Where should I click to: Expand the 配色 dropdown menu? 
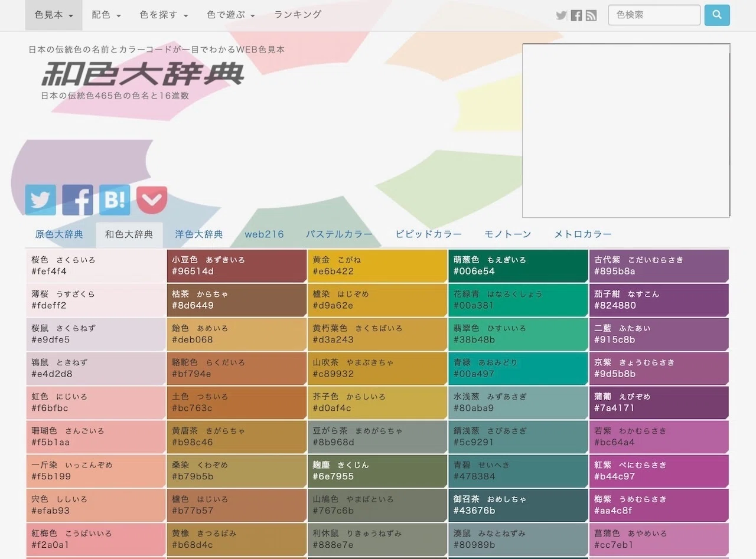(106, 15)
